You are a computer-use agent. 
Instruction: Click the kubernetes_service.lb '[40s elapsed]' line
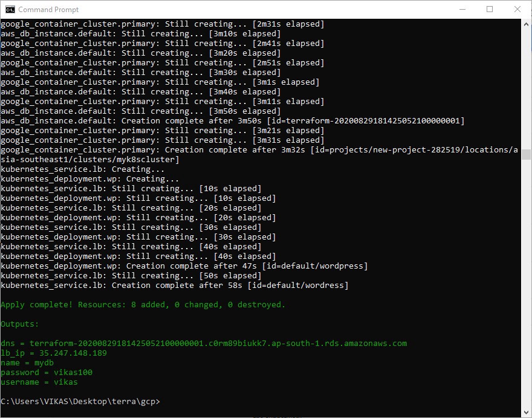click(x=131, y=247)
